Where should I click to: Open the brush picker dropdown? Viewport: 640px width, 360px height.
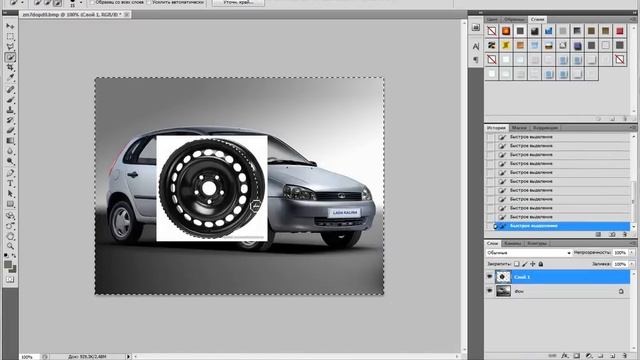81,2
